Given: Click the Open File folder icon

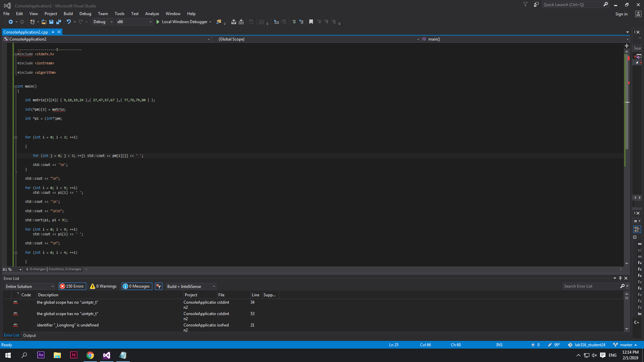Looking at the screenshot, I should [44, 22].
